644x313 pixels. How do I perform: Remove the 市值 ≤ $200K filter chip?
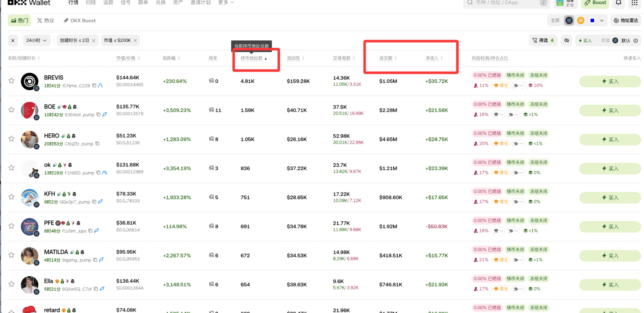click(135, 41)
